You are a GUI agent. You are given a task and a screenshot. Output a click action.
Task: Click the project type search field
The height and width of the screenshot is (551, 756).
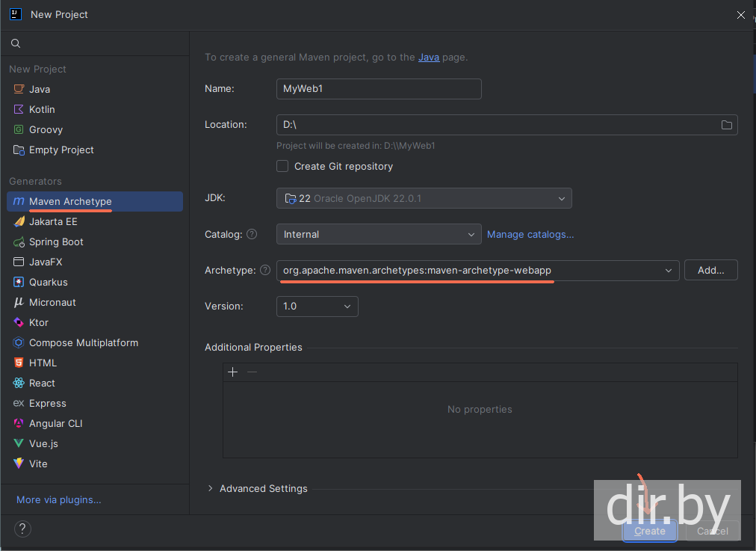coord(95,43)
